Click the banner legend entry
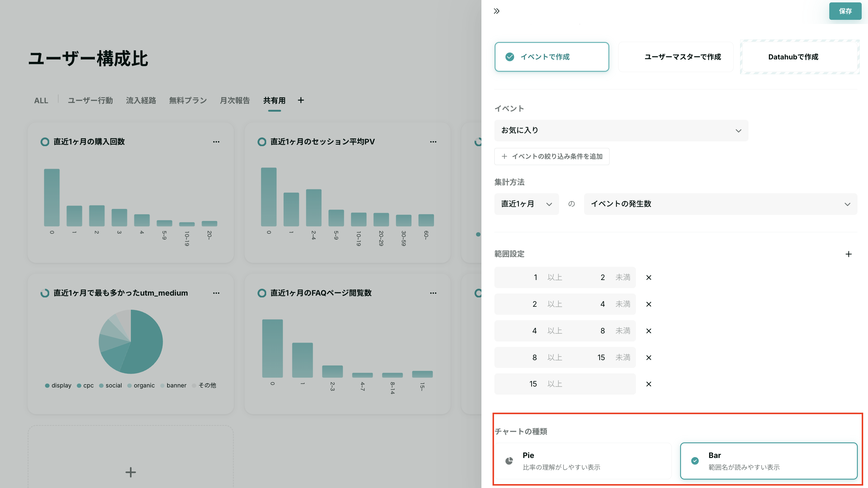 pyautogui.click(x=173, y=386)
